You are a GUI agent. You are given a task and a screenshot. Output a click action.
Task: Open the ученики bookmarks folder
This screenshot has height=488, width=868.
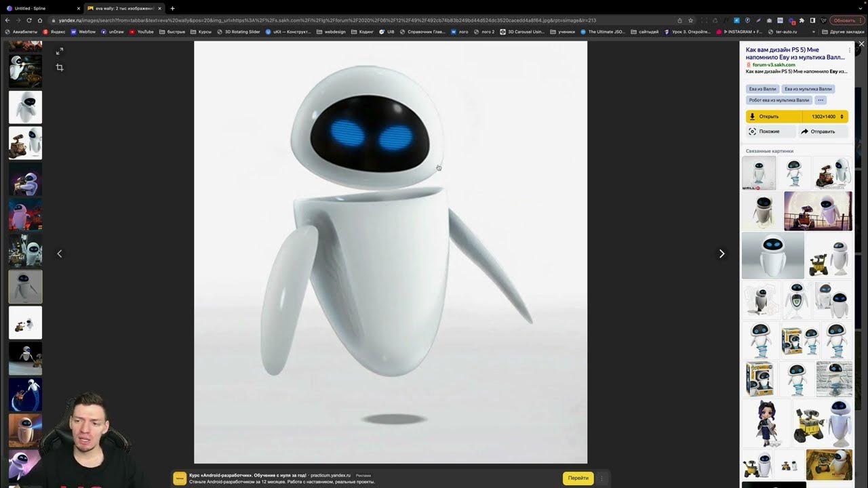[563, 32]
